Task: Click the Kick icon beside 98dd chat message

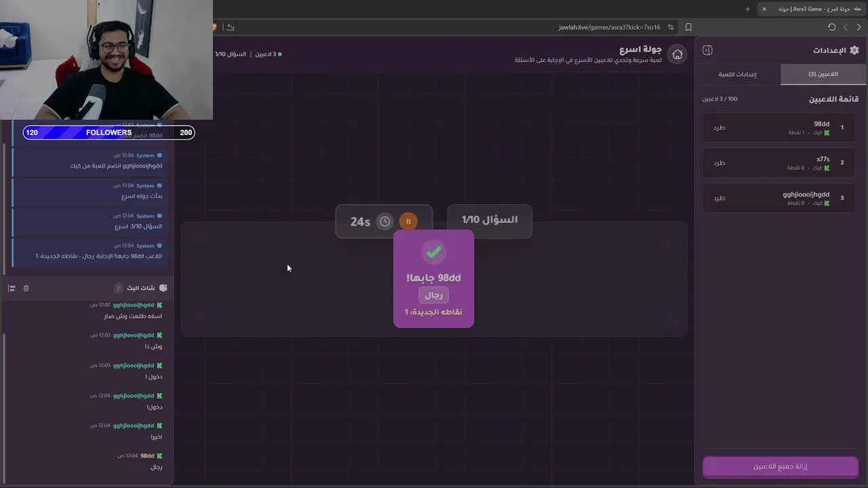Action: 159,456
